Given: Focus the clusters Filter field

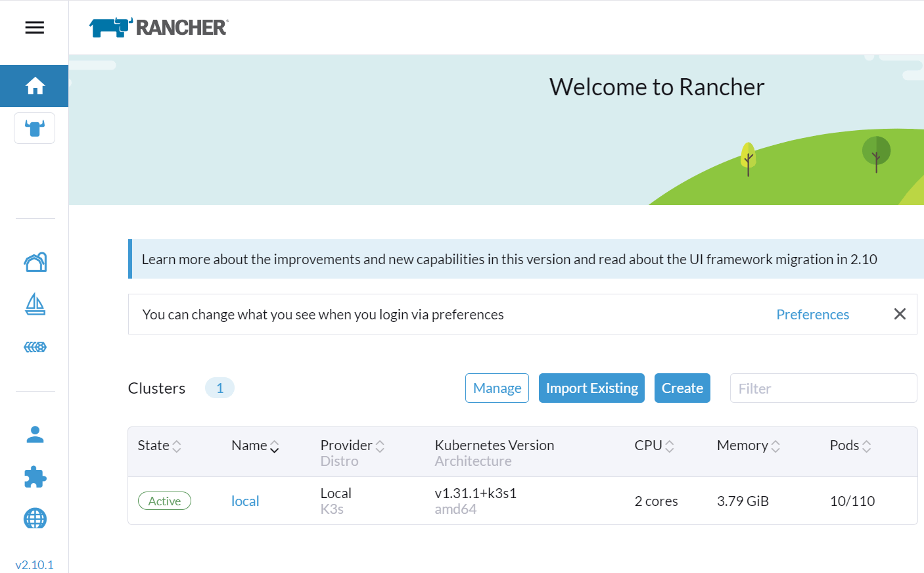Looking at the screenshot, I should (823, 388).
